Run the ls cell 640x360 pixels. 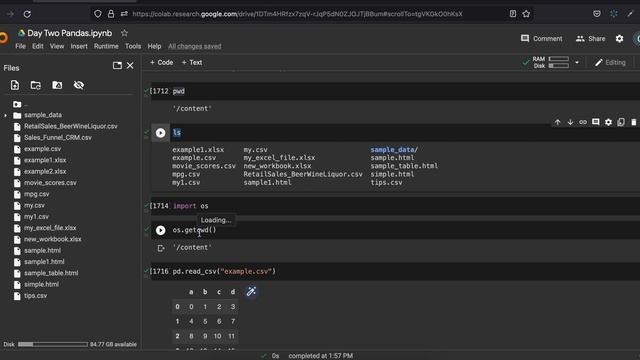[160, 133]
